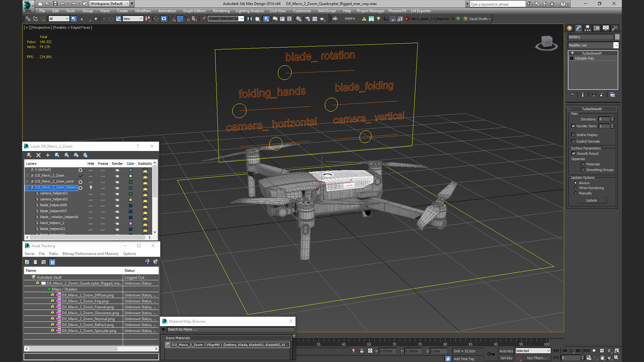Open the Manage Layers toolbar icon
The height and width of the screenshot is (362, 644).
coord(266,19)
